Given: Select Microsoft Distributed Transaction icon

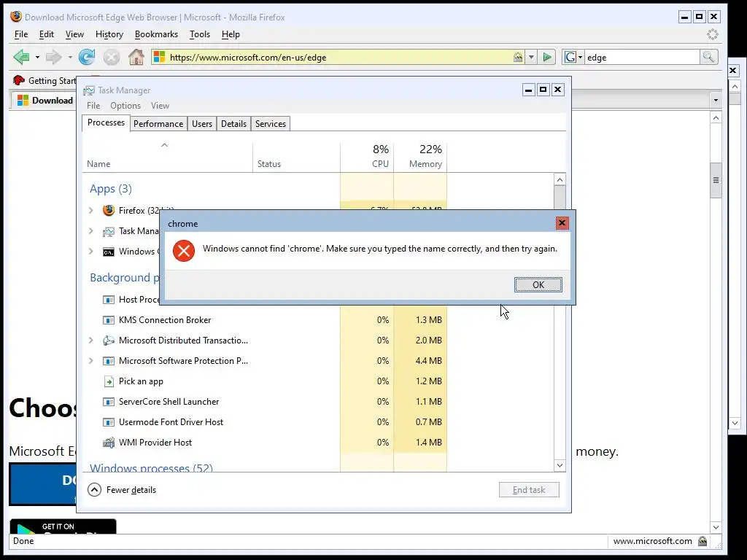Looking at the screenshot, I should pos(109,340).
